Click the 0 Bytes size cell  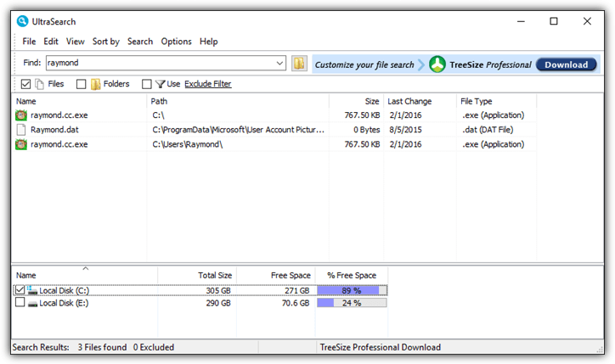[367, 130]
